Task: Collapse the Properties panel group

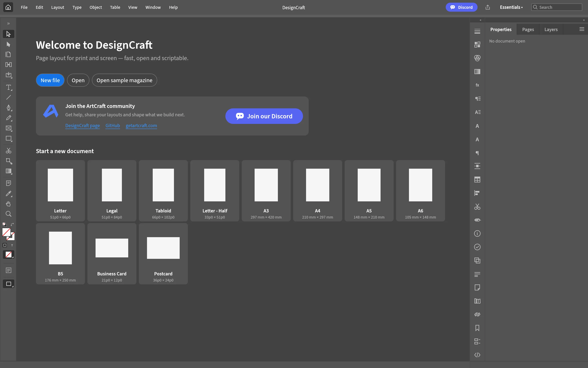Action: pyautogui.click(x=584, y=20)
